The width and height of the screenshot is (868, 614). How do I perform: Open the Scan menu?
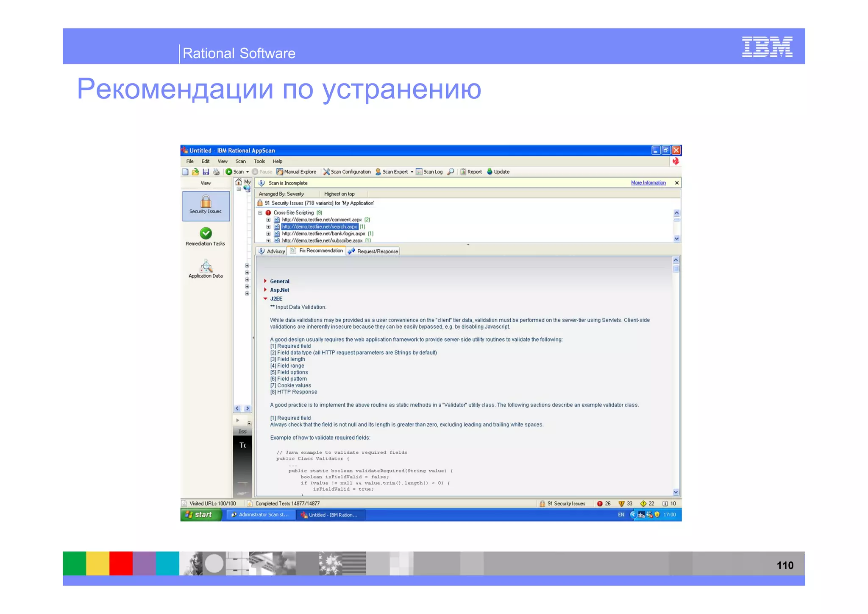tap(241, 161)
